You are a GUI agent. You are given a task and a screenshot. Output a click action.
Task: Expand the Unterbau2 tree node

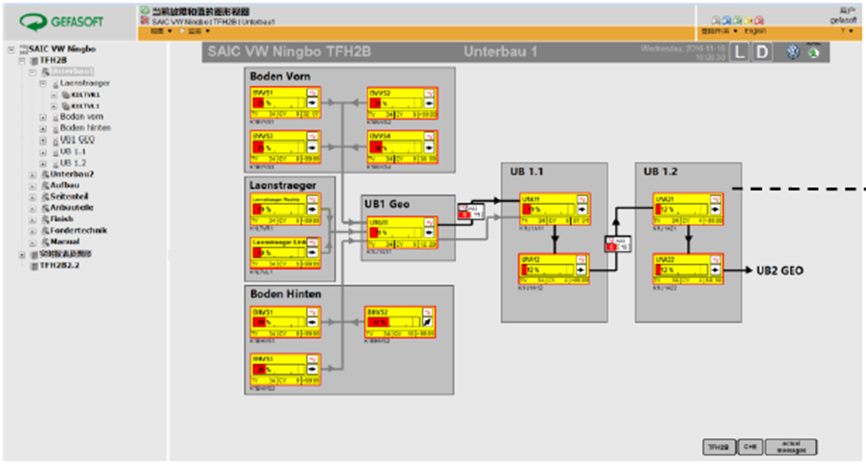33,175
